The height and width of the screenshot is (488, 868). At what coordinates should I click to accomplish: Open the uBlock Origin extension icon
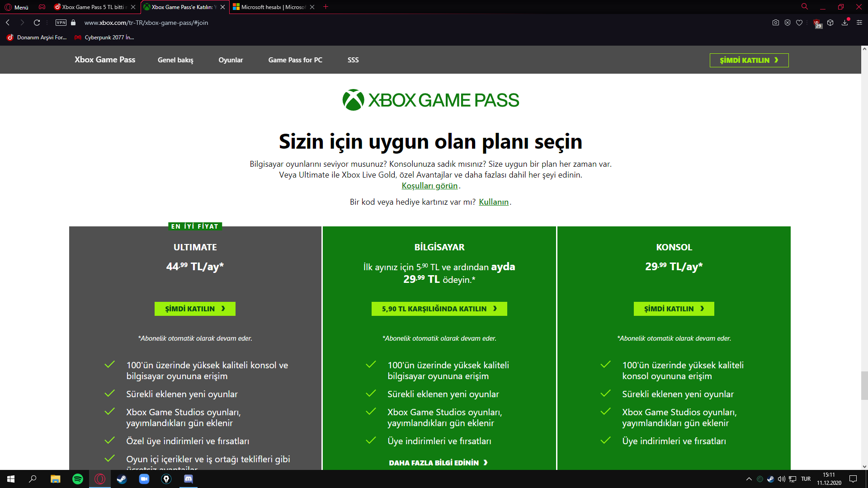click(x=817, y=23)
